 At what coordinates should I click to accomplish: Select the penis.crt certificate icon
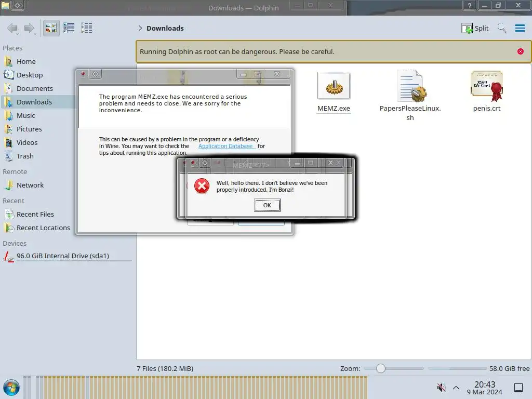pyautogui.click(x=487, y=86)
